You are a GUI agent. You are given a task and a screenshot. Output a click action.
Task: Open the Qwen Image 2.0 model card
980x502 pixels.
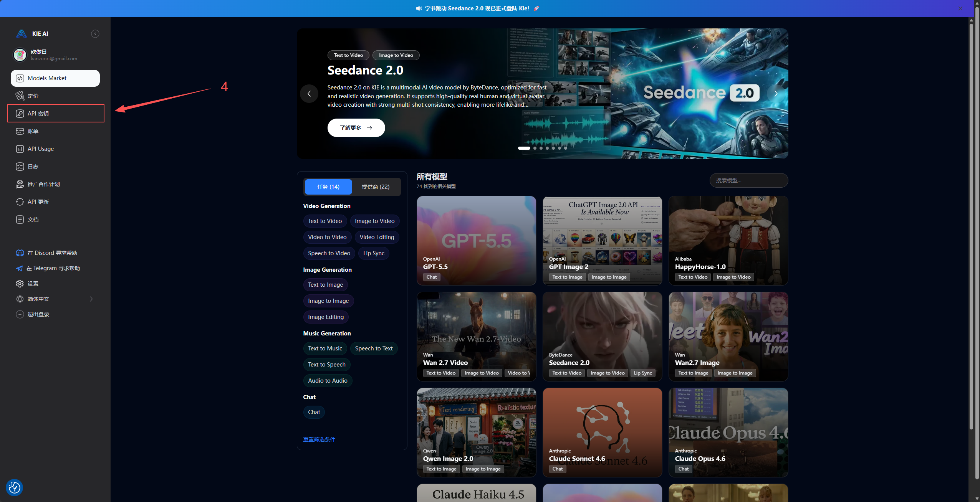coord(477,433)
